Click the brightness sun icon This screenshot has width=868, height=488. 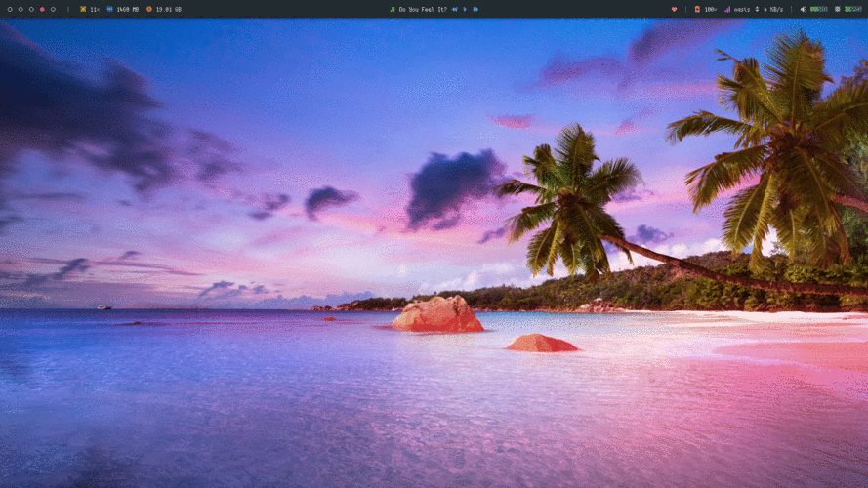coord(837,9)
